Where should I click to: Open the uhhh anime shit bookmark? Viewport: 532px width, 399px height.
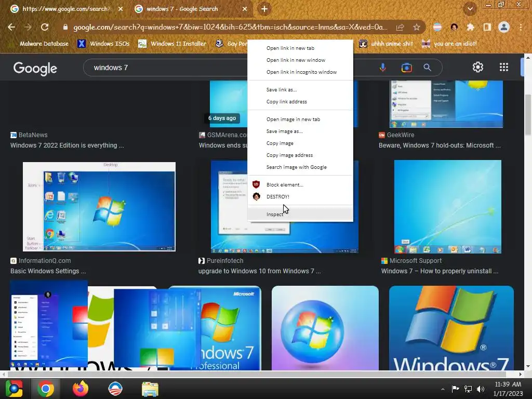(x=386, y=44)
